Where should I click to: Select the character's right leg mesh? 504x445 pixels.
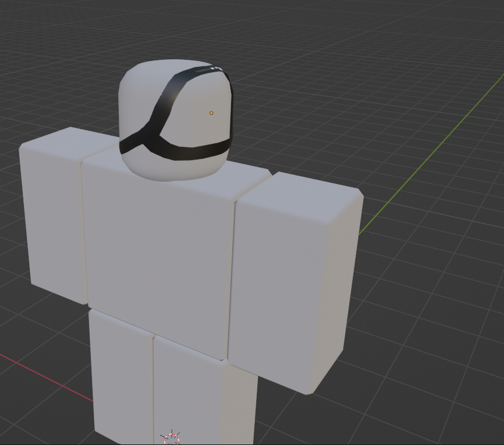(119, 388)
